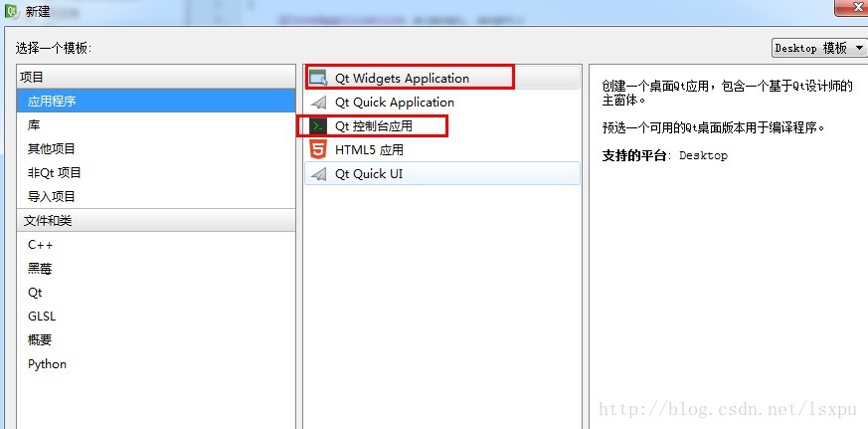Choose Qt Widgets Application template

click(x=442, y=79)
